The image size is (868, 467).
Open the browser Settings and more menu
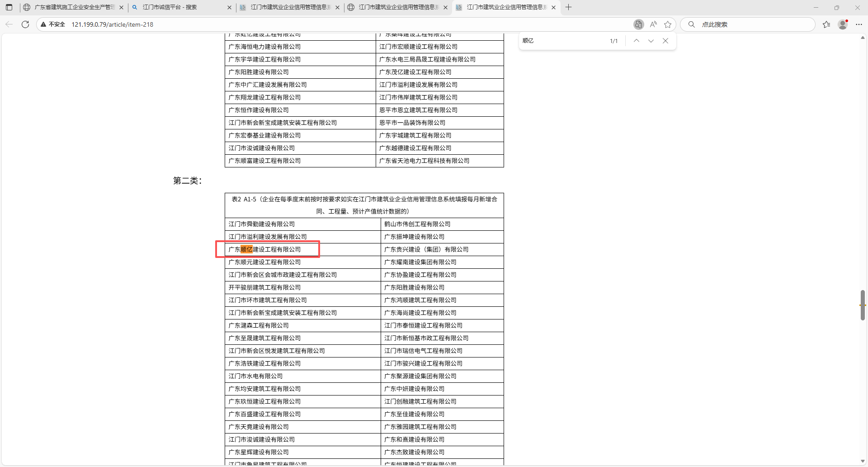[x=859, y=24]
